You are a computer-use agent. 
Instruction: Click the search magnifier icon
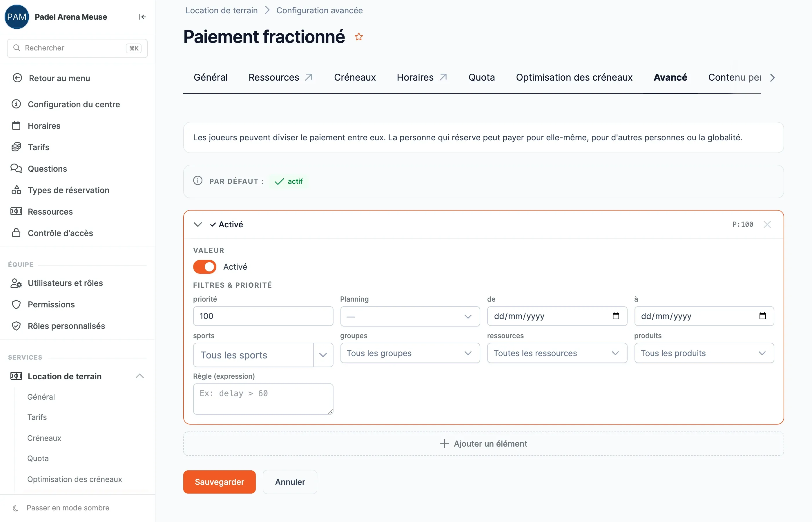(17, 48)
